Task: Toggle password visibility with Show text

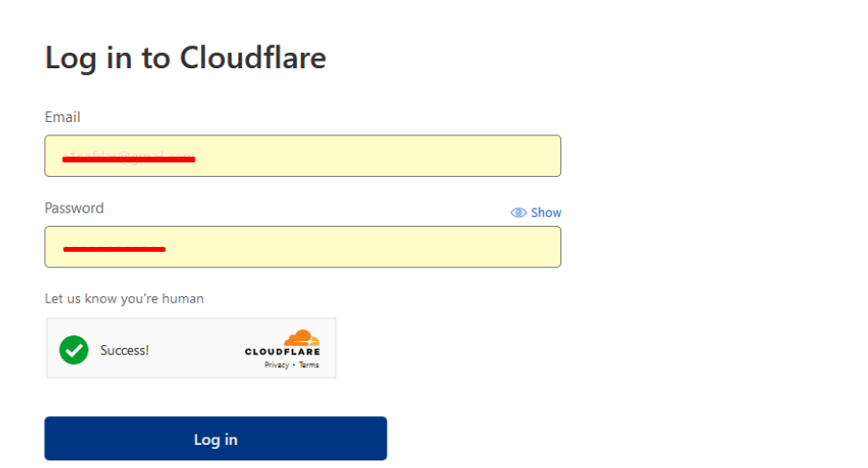Action: click(x=546, y=212)
